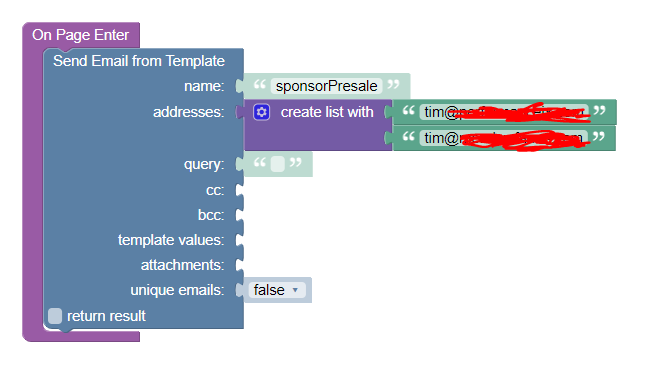Select the second tim@ email text field
Screen dimensions: 649x367
coord(504,138)
